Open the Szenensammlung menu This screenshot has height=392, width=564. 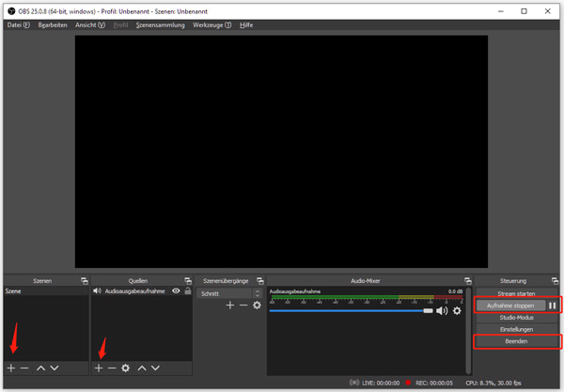click(x=160, y=25)
